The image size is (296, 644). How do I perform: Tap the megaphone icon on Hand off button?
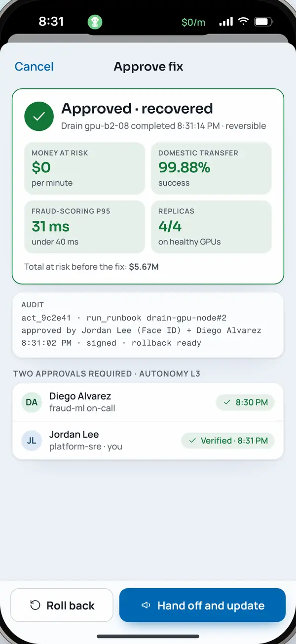(146, 605)
